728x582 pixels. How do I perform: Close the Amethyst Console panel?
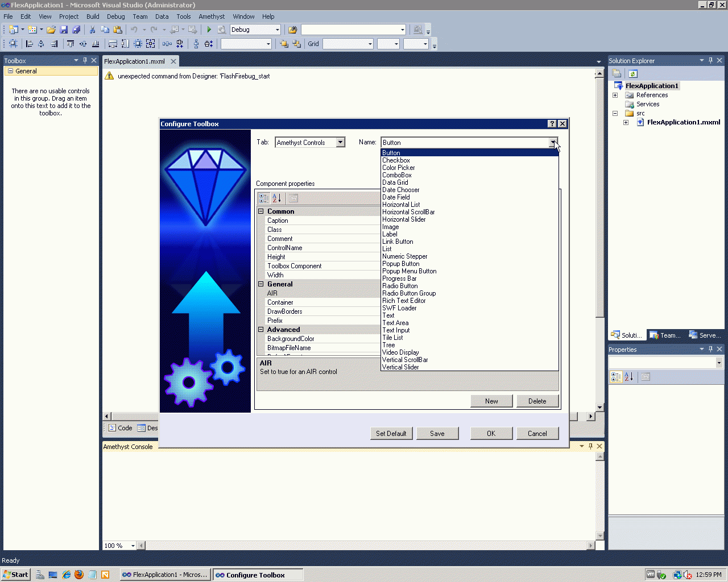[599, 446]
